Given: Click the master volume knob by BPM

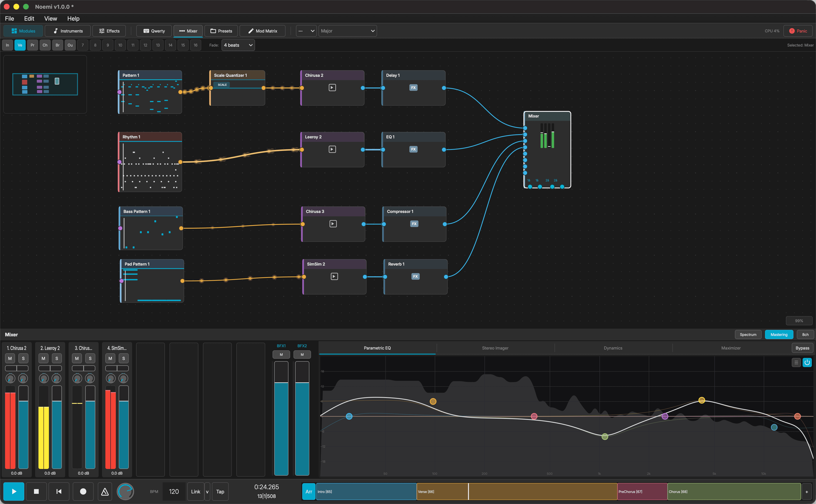Looking at the screenshot, I should coord(125,491).
